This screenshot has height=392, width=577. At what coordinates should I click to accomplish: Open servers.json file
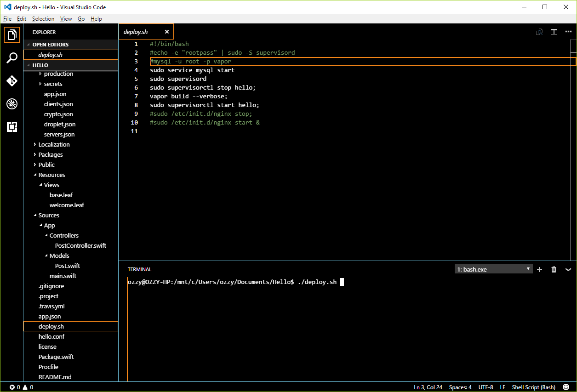click(x=59, y=134)
